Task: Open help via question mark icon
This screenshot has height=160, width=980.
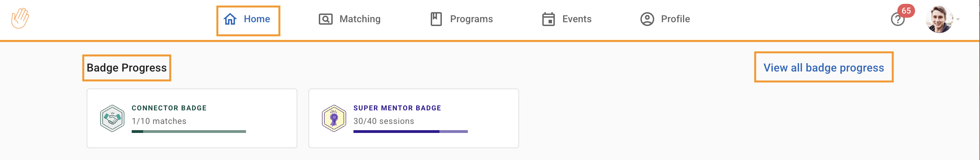Action: pyautogui.click(x=897, y=20)
